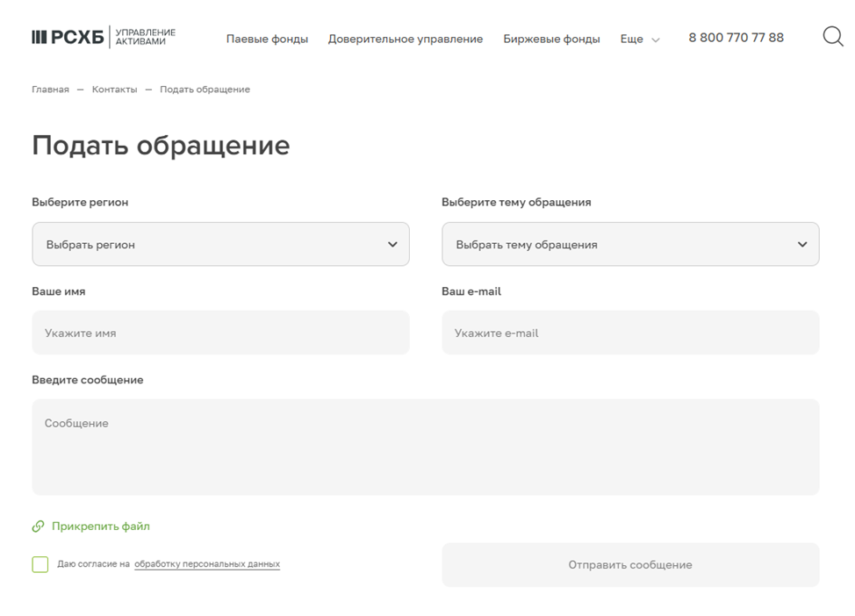Focus the Укажите имя input field
The image size is (855, 616).
click(x=220, y=333)
